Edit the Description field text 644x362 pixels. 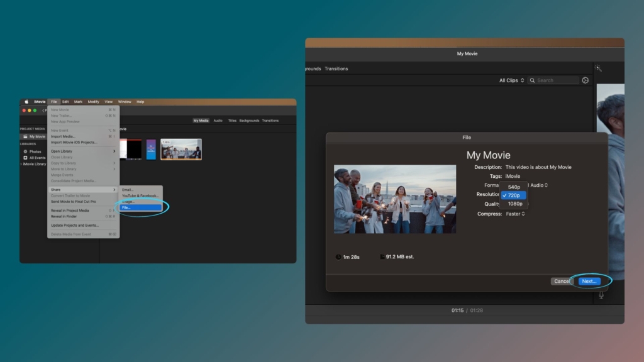(x=538, y=167)
